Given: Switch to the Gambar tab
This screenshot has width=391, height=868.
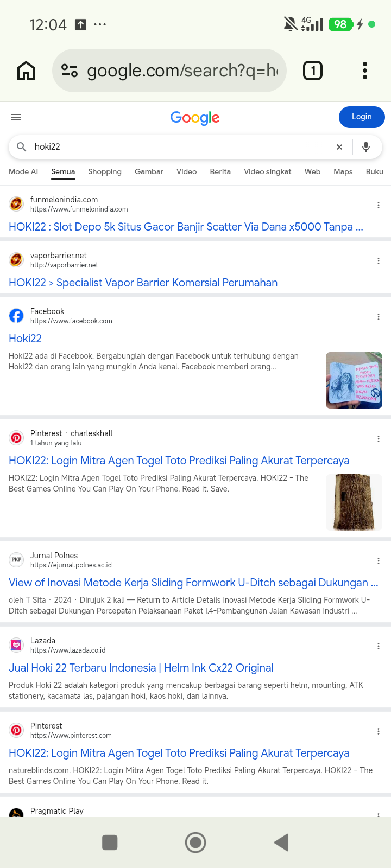Looking at the screenshot, I should coord(149,171).
